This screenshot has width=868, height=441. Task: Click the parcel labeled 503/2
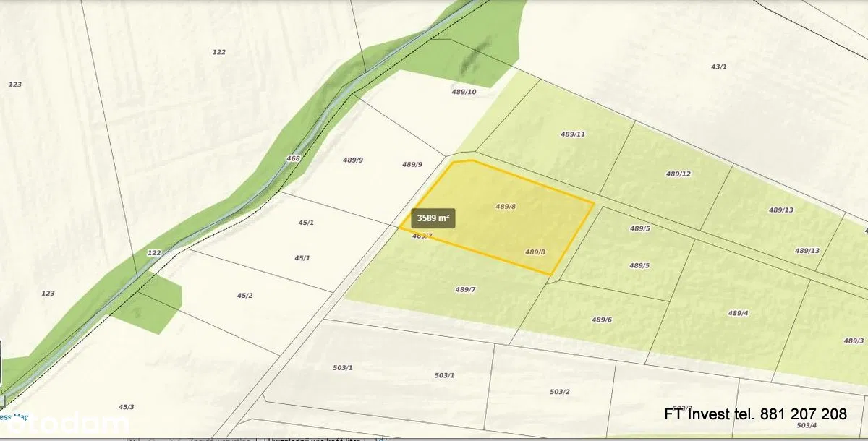pyautogui.click(x=559, y=392)
